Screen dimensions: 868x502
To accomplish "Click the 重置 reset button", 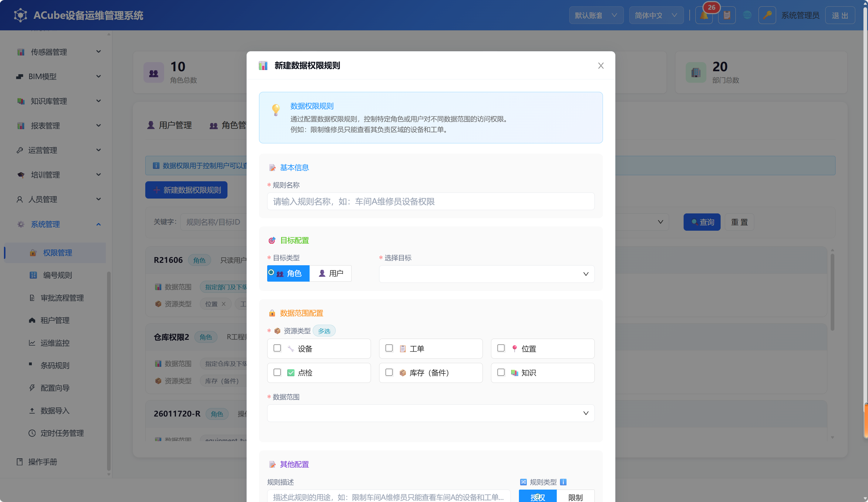I will coord(739,222).
